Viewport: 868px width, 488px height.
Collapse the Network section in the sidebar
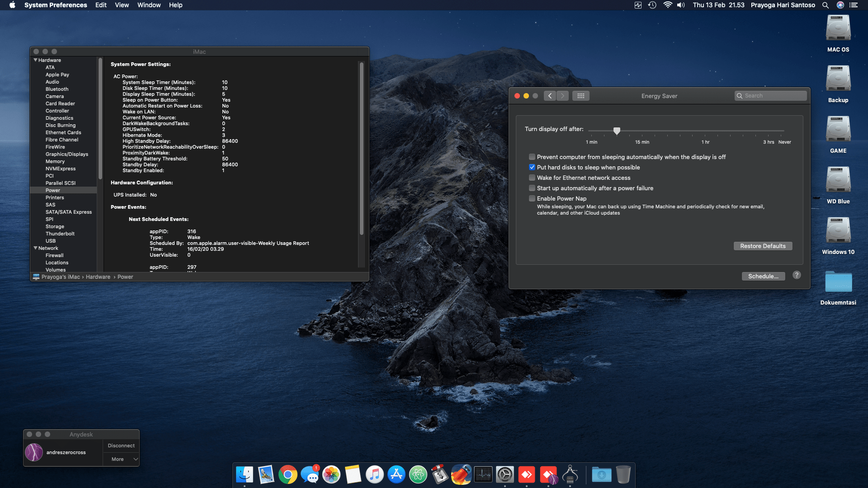tap(36, 248)
